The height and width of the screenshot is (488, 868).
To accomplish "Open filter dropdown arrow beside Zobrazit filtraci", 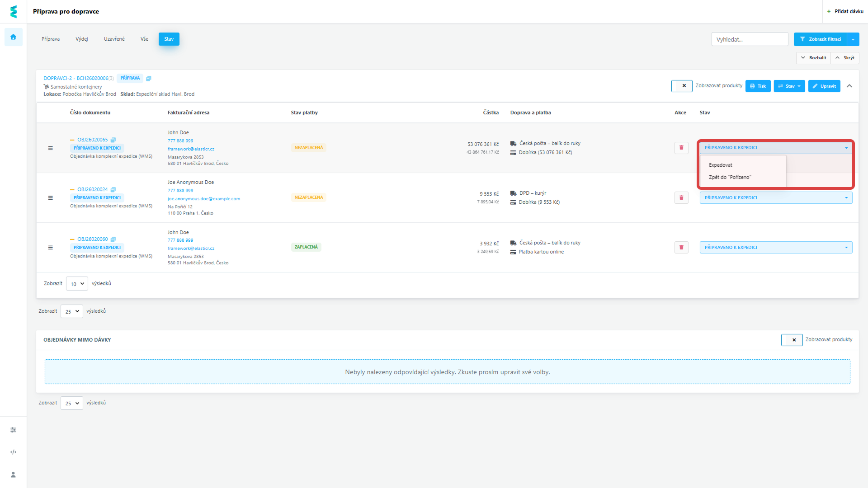I will 853,39.
